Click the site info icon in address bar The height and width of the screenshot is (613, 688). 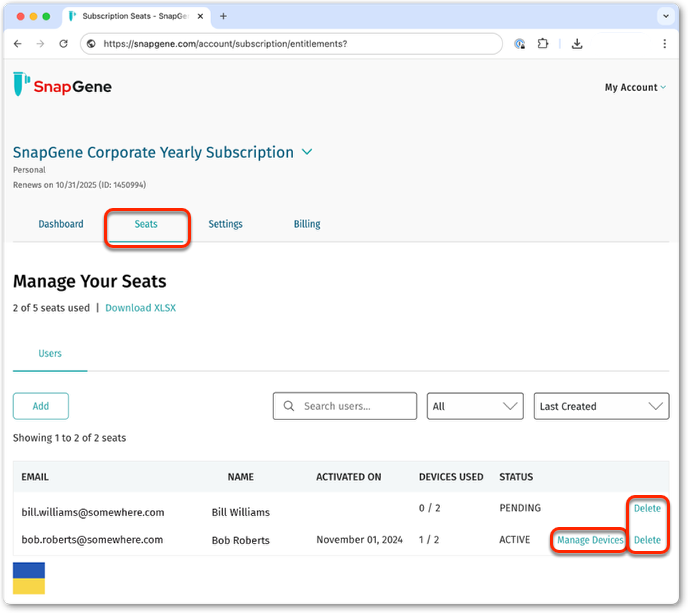tap(91, 43)
